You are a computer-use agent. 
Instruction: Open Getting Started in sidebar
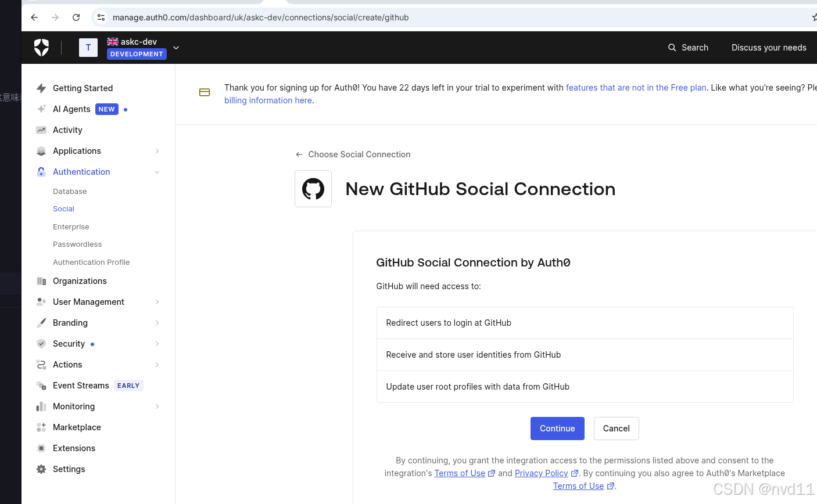point(83,88)
